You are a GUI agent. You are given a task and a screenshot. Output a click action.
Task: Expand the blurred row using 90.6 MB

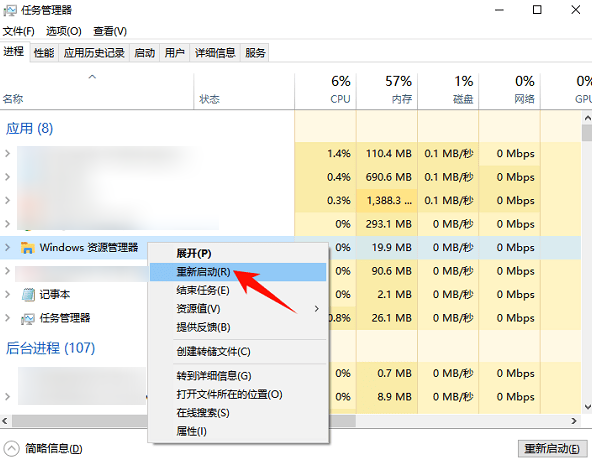pos(7,271)
